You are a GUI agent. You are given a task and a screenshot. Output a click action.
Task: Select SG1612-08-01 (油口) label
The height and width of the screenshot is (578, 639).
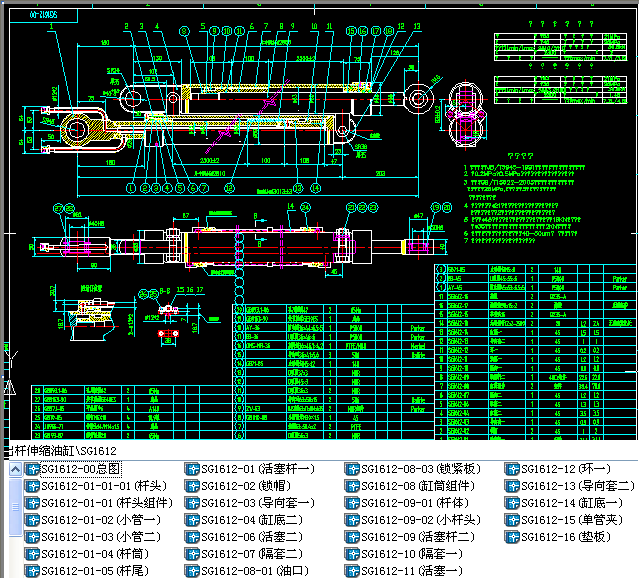(255, 571)
